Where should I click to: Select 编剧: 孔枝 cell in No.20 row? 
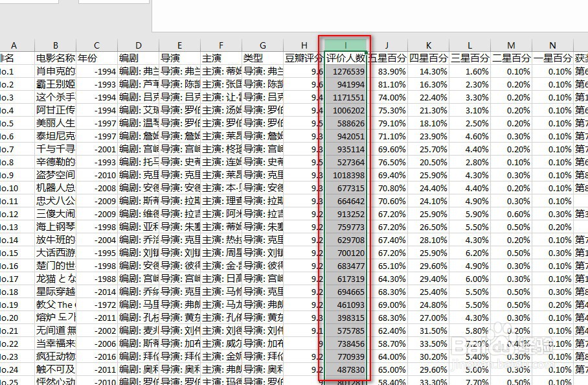pos(139,318)
